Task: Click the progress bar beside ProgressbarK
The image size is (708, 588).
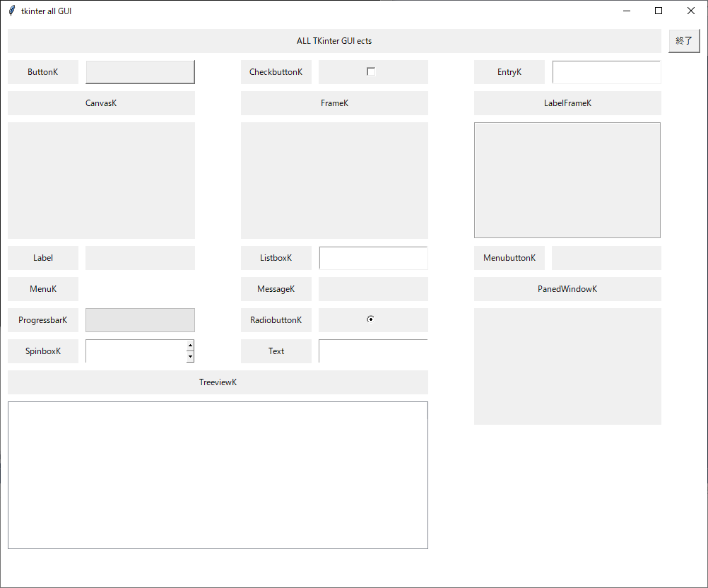Action: click(141, 320)
